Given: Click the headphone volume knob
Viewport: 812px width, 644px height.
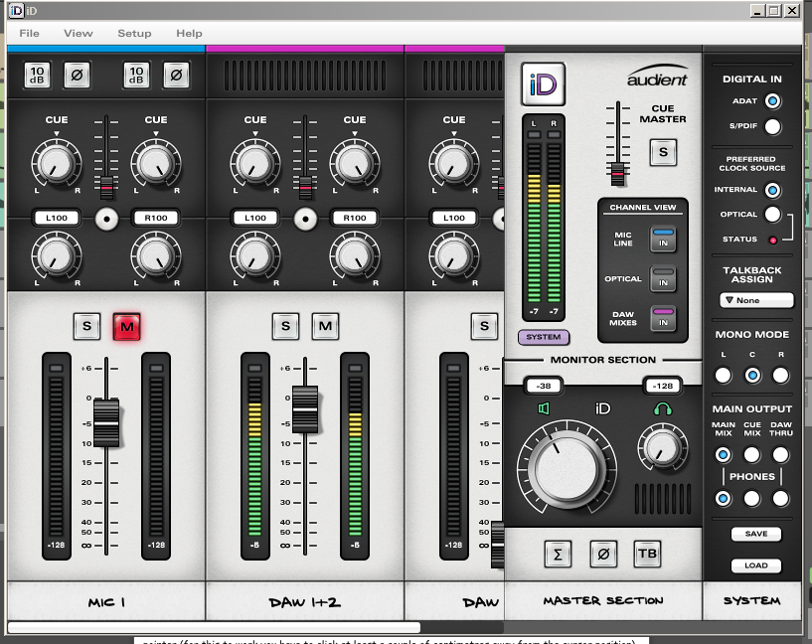Looking at the screenshot, I should point(663,447).
